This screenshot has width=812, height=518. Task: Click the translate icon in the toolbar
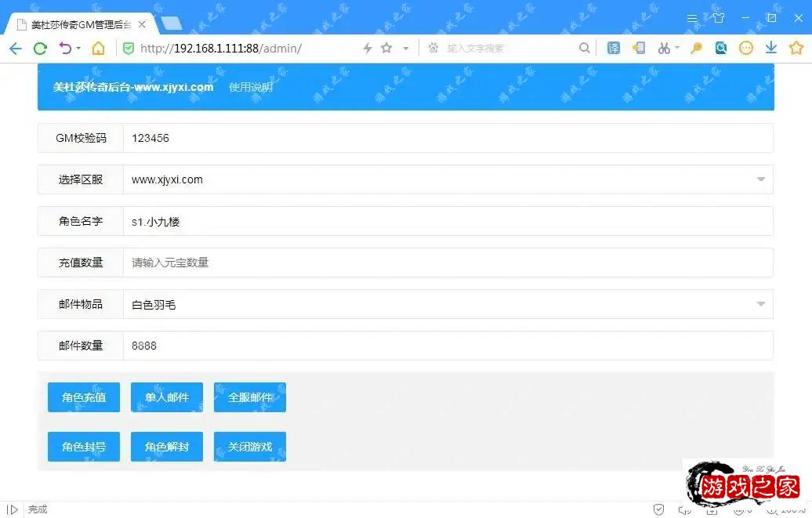[614, 49]
